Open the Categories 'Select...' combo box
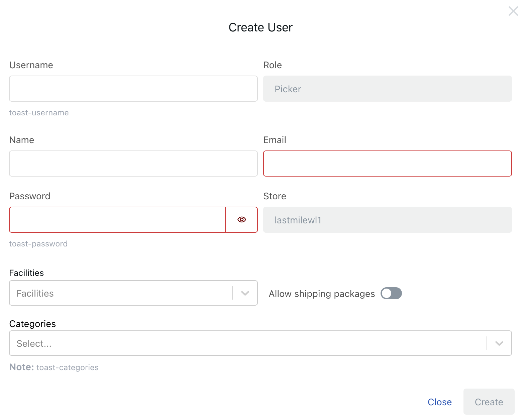523x420 pixels. [x=247, y=343]
